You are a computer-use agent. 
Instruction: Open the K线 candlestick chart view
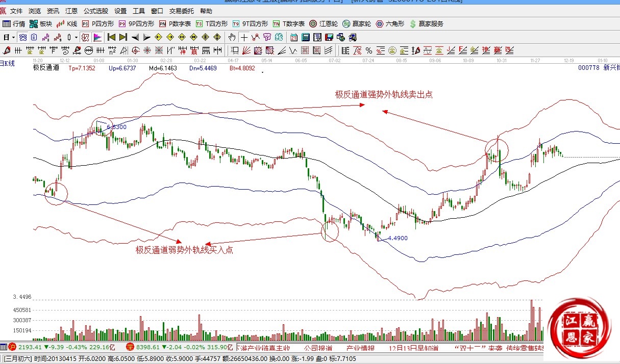pos(67,23)
